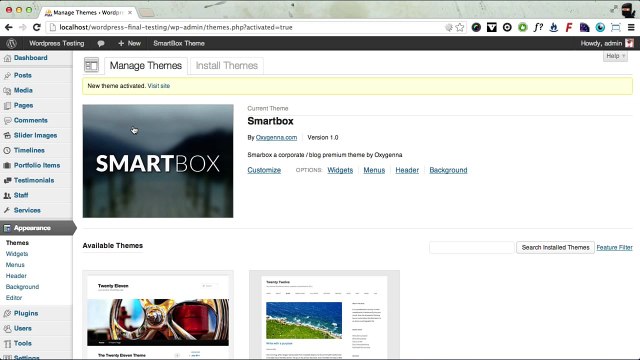640x360 pixels.
Task: Click the Dashboard home icon
Action: click(x=7, y=58)
